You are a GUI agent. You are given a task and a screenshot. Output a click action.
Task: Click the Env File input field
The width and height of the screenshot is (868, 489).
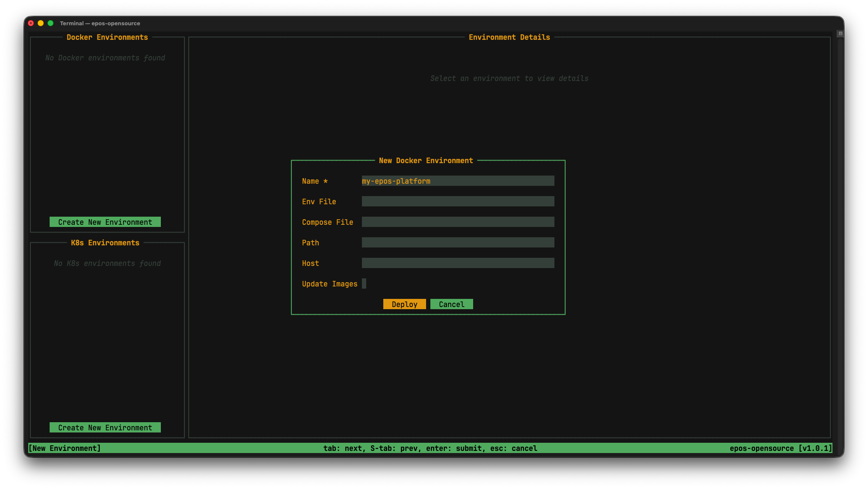pyautogui.click(x=457, y=201)
